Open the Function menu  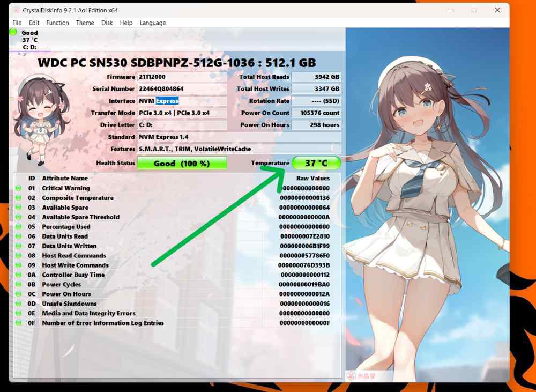click(57, 23)
